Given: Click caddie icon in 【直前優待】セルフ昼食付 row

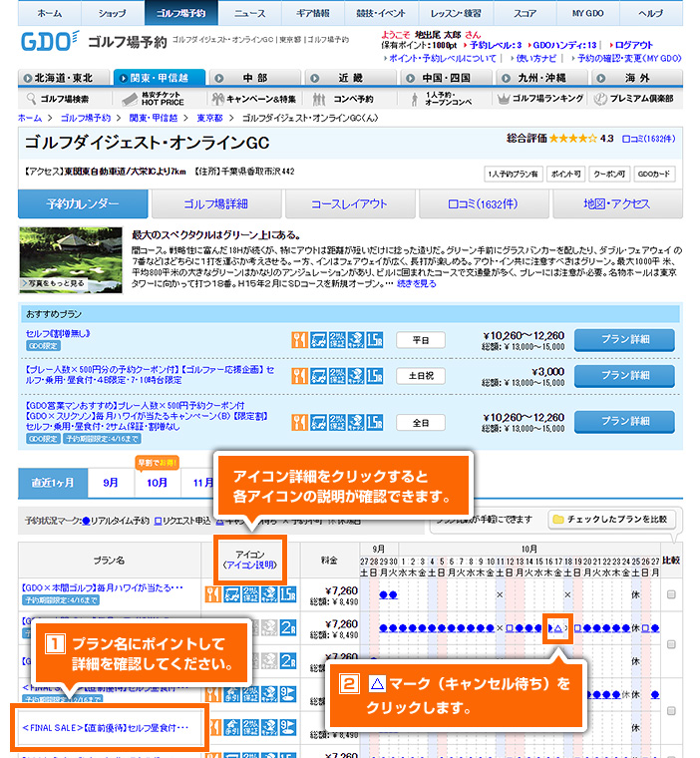Looking at the screenshot, I should pyautogui.click(x=269, y=727).
